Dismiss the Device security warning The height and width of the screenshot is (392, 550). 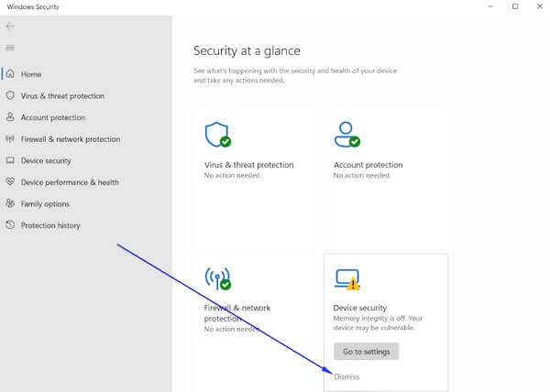pyautogui.click(x=346, y=376)
